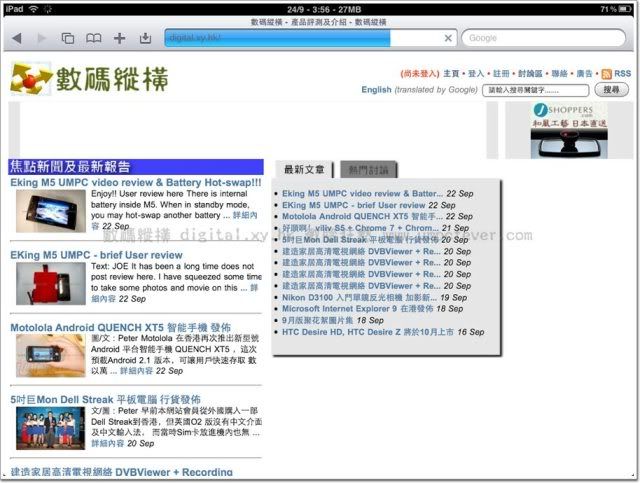
Task: Stop page loading with the X icon
Action: pyautogui.click(x=448, y=38)
